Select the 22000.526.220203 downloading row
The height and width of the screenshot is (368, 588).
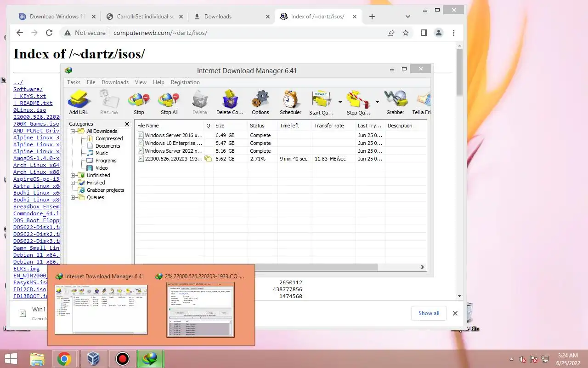point(281,159)
